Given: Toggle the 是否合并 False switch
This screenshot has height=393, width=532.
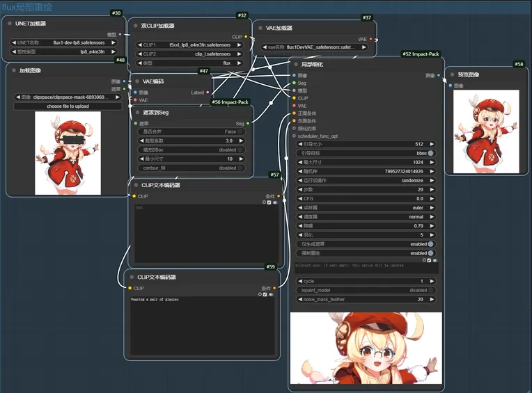Looking at the screenshot, I should pos(240,131).
